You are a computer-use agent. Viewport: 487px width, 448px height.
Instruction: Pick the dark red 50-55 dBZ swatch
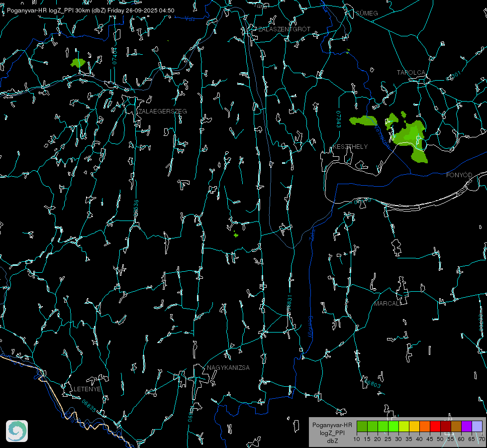pyautogui.click(x=445, y=426)
